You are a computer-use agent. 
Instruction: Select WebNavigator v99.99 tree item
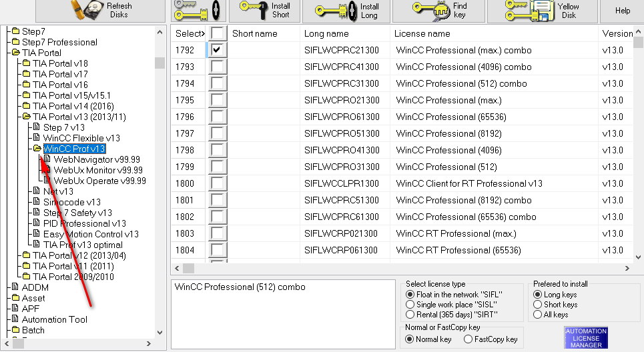(97, 159)
